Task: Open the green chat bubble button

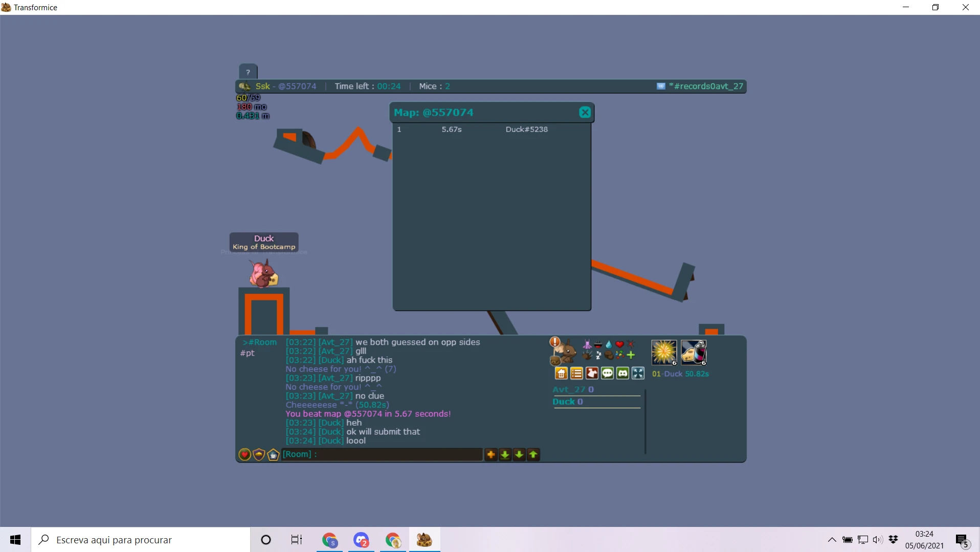Action: [607, 373]
